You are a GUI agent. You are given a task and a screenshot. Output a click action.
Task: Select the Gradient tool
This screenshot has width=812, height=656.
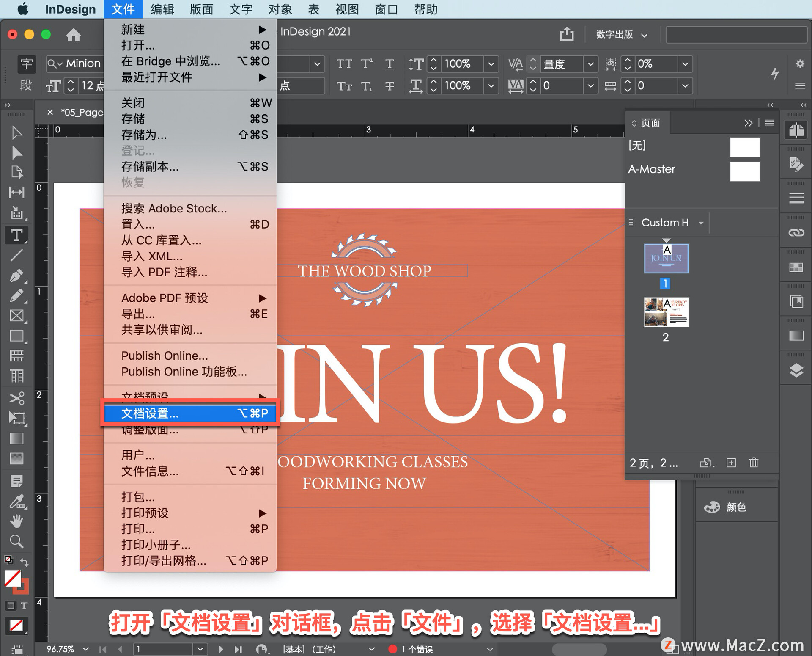click(17, 439)
